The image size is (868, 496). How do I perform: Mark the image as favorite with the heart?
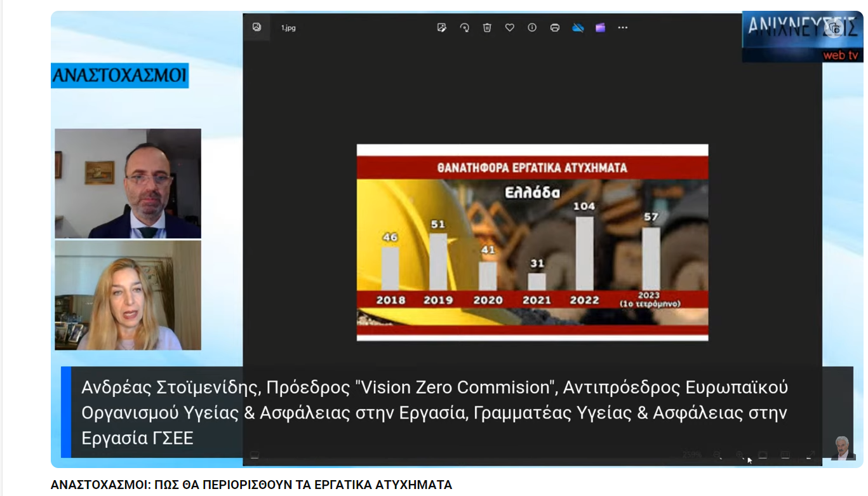509,27
